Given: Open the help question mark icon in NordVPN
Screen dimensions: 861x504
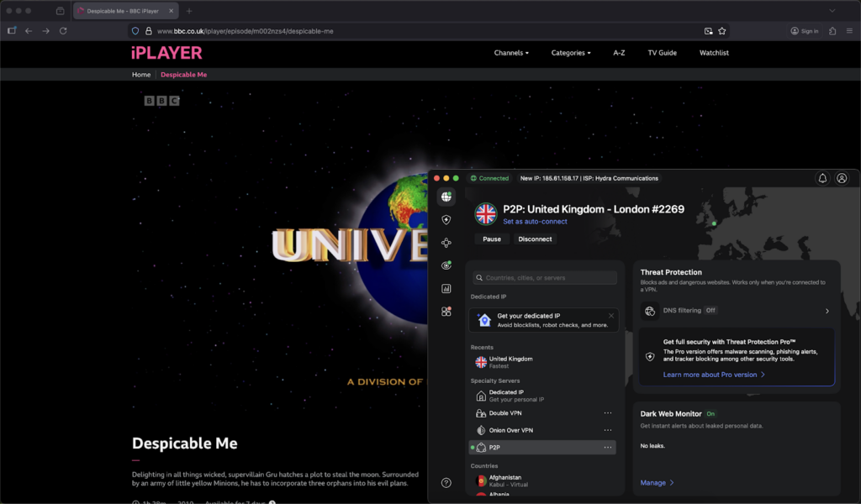Looking at the screenshot, I should click(x=446, y=483).
